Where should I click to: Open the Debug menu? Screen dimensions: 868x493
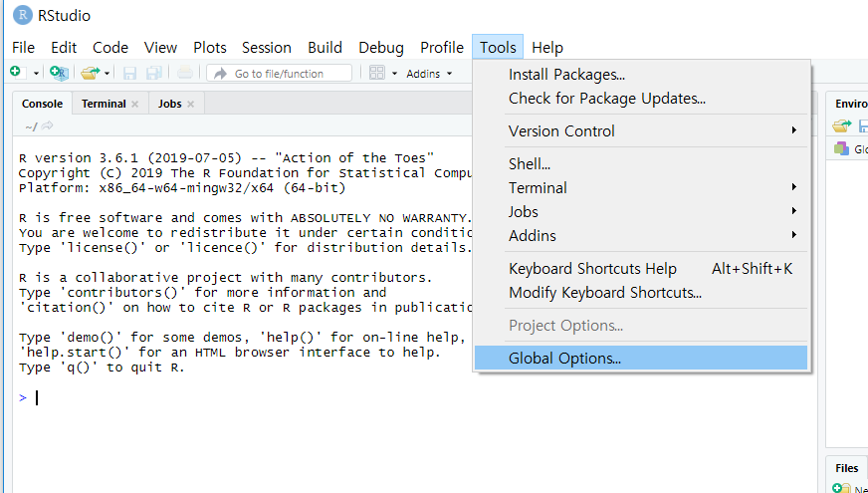pos(381,48)
